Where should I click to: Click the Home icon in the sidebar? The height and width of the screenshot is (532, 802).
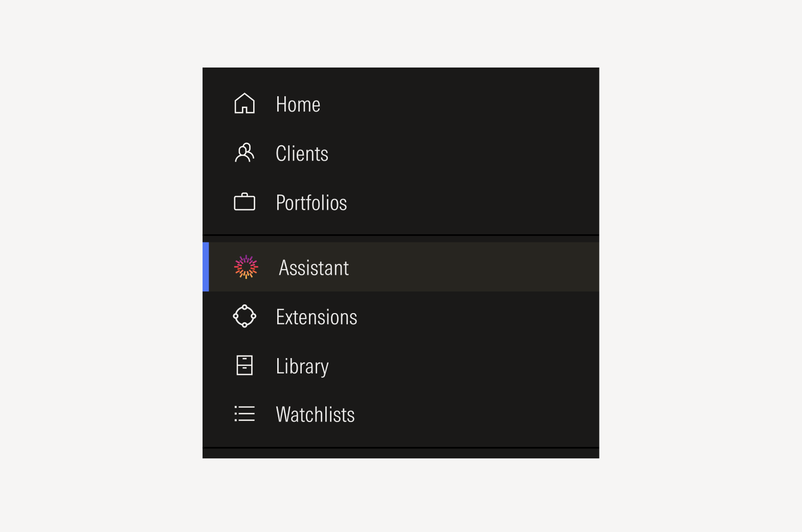click(x=244, y=103)
